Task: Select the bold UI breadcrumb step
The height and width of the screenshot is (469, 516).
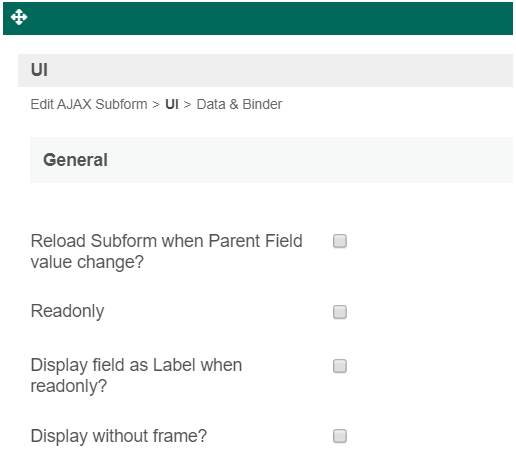Action: pyautogui.click(x=172, y=104)
